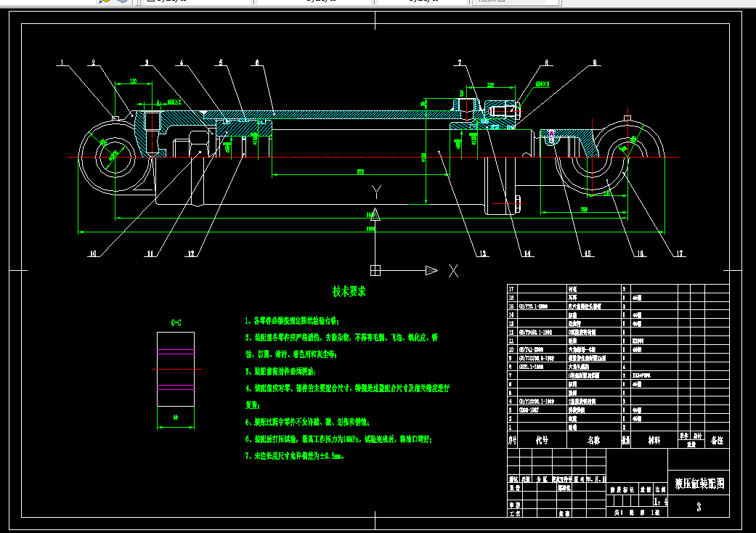
Task: Select part balloon number 13 below cylinder
Action: pos(483,253)
